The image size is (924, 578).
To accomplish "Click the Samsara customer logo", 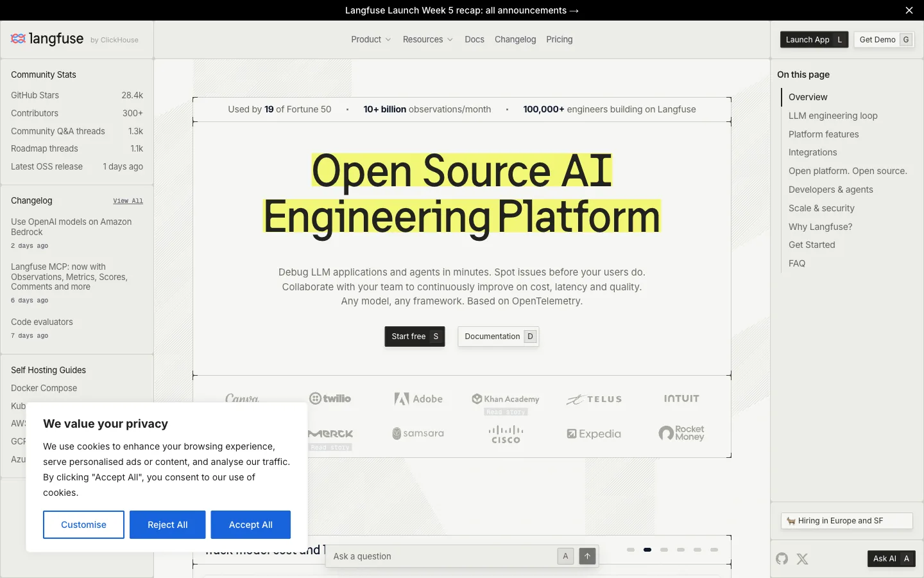I will click(x=418, y=433).
